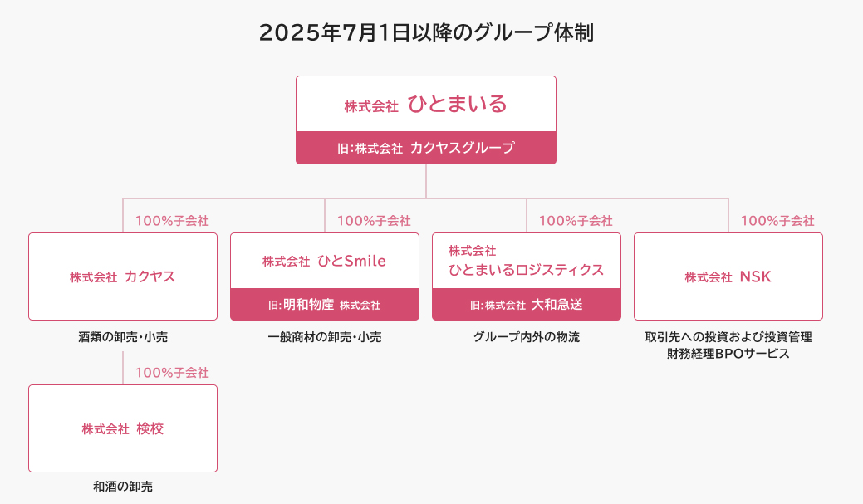This screenshot has height=504, width=863.
Task: Click the 和酒の卸売 description
Action: (123, 487)
